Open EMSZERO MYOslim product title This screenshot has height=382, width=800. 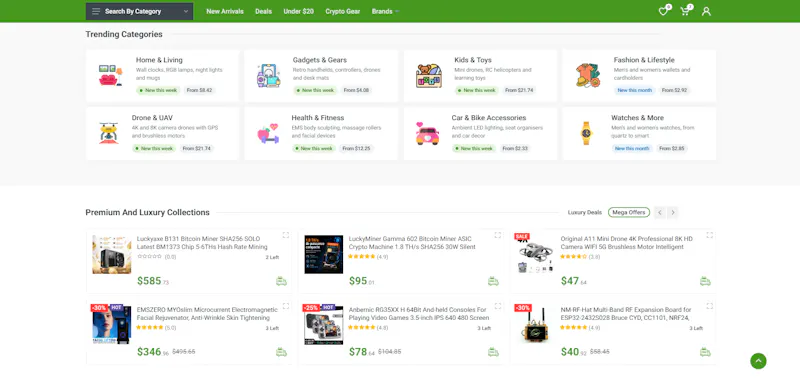[x=207, y=314]
